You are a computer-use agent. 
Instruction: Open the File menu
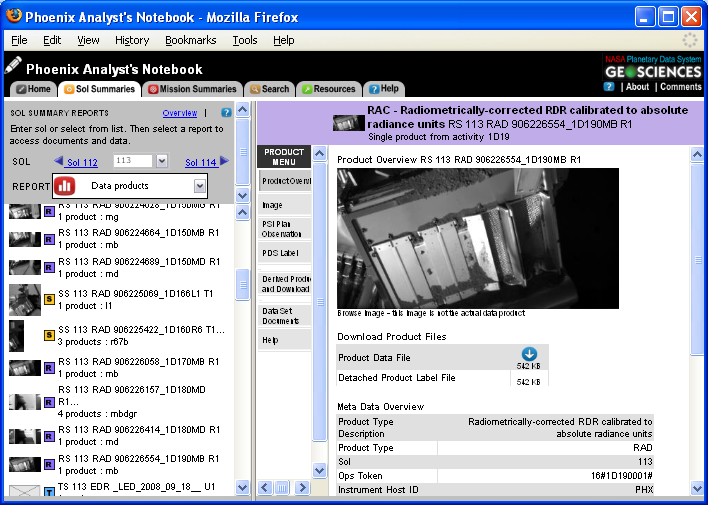coord(19,40)
